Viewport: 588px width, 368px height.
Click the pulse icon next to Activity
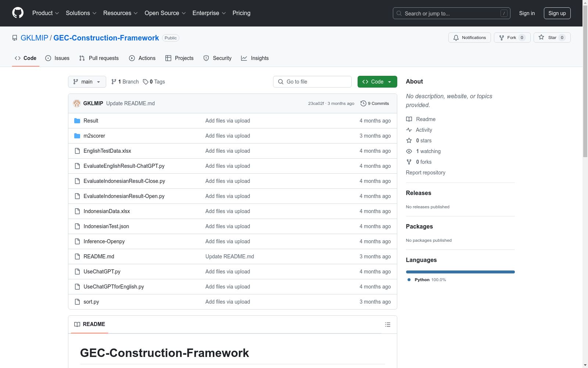409,130
